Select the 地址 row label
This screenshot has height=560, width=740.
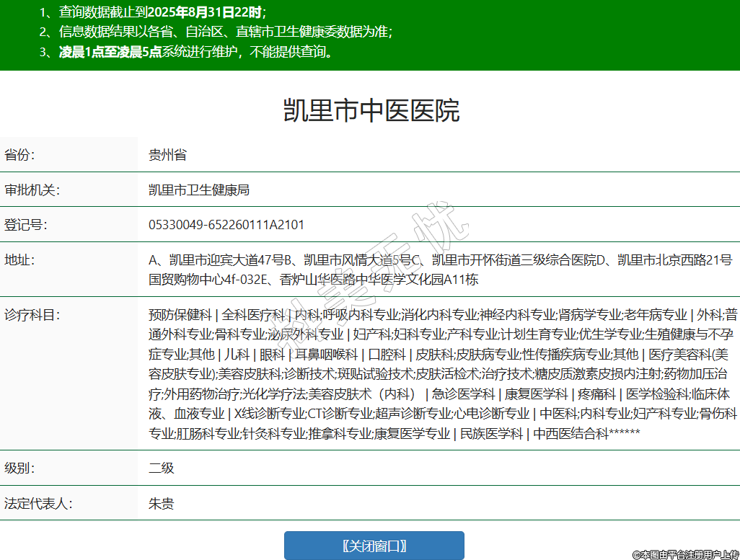19,259
